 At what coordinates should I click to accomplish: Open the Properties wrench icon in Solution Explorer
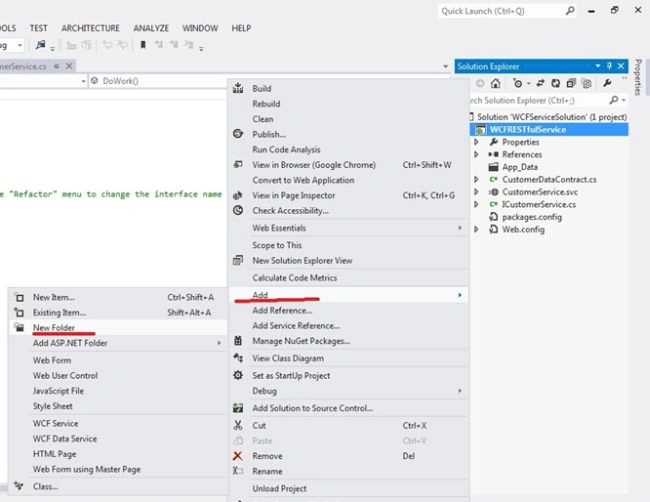[607, 83]
